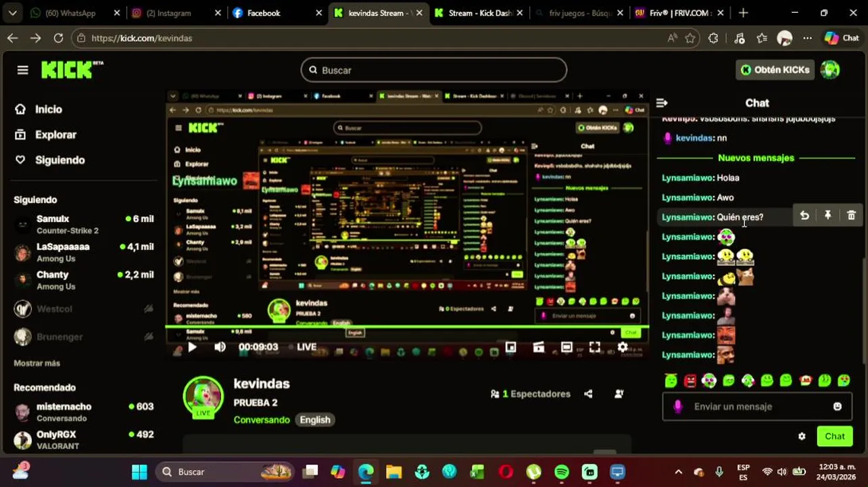868x487 pixels.
Task: Collapse the chat panel with the arrow icon
Action: pos(662,103)
